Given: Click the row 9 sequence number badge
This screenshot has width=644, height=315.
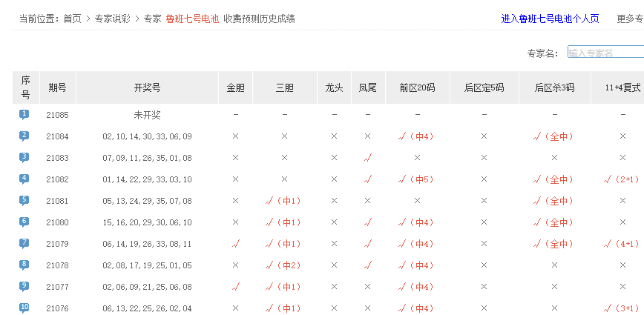Looking at the screenshot, I should coord(24,287).
